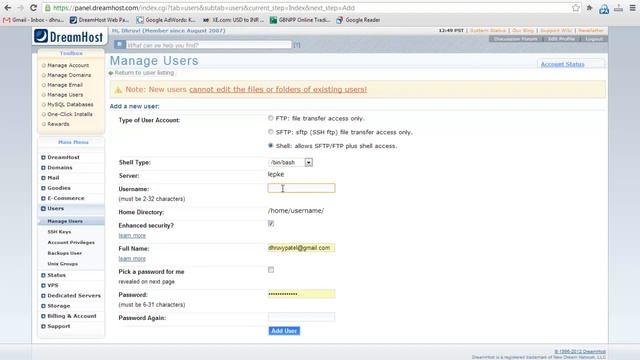Select Backups User submenu item
The width and height of the screenshot is (640, 360).
pos(64,253)
